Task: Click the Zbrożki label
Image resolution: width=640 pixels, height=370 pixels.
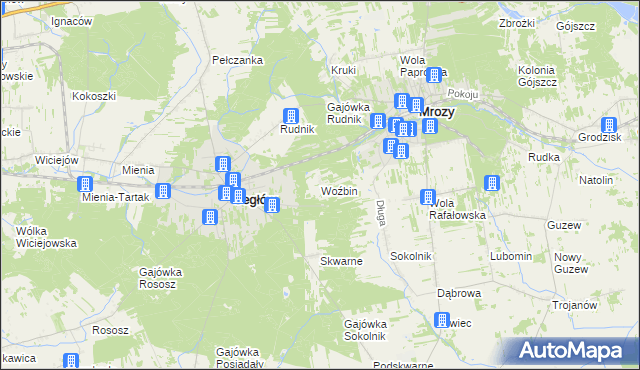Action: (x=517, y=23)
